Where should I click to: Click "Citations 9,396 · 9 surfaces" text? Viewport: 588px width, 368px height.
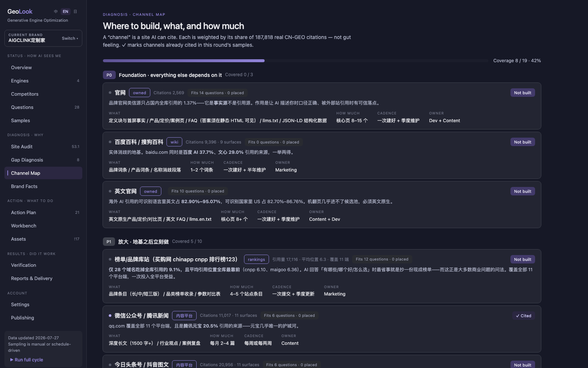(214, 142)
